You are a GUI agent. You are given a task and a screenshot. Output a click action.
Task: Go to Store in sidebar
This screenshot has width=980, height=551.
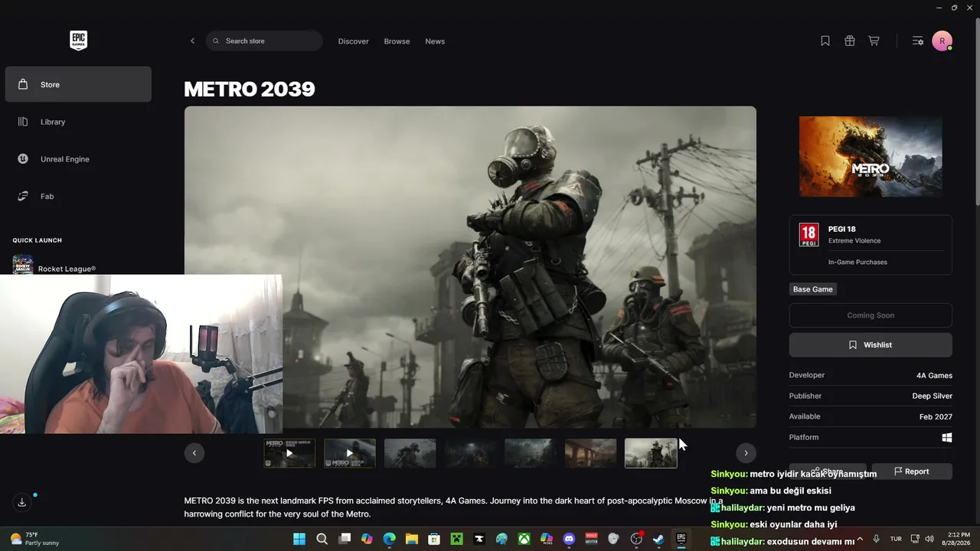78,84
